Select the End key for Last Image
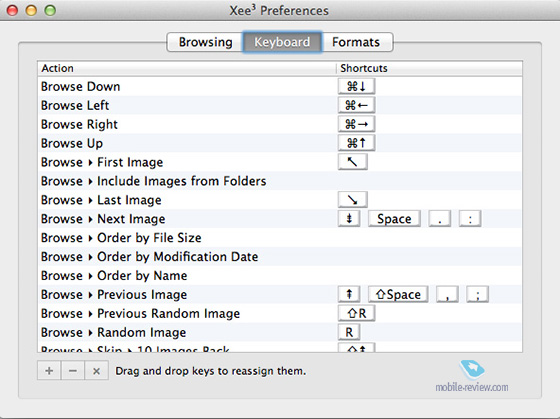The width and height of the screenshot is (560, 419). coord(352,200)
